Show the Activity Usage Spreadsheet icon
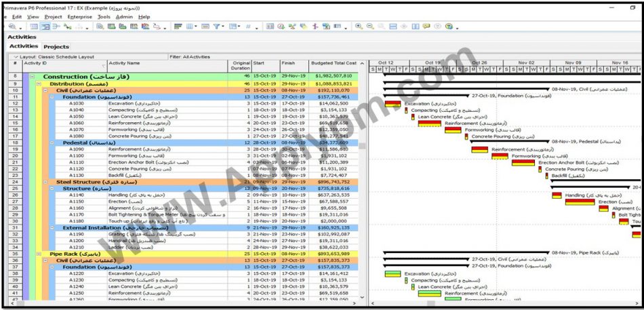This screenshot has width=644, height=310. (x=56, y=26)
